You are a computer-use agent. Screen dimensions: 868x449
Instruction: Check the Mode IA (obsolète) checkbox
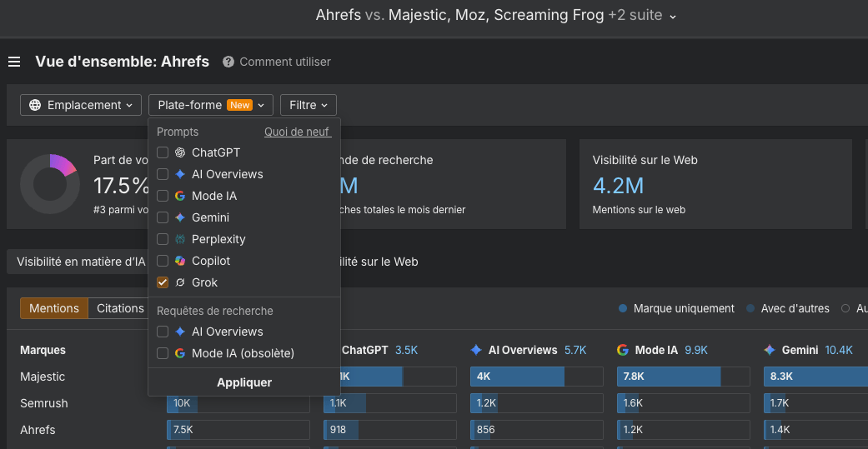(x=163, y=353)
